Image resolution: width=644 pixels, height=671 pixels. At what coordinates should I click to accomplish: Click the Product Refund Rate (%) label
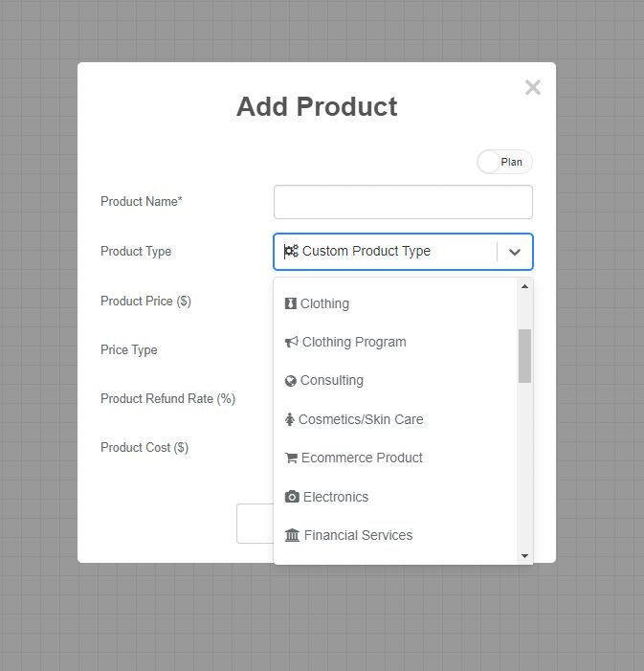tap(167, 399)
